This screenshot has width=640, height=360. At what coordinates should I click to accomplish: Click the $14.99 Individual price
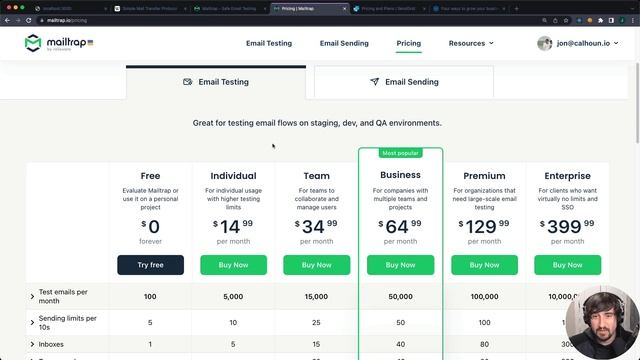233,227
